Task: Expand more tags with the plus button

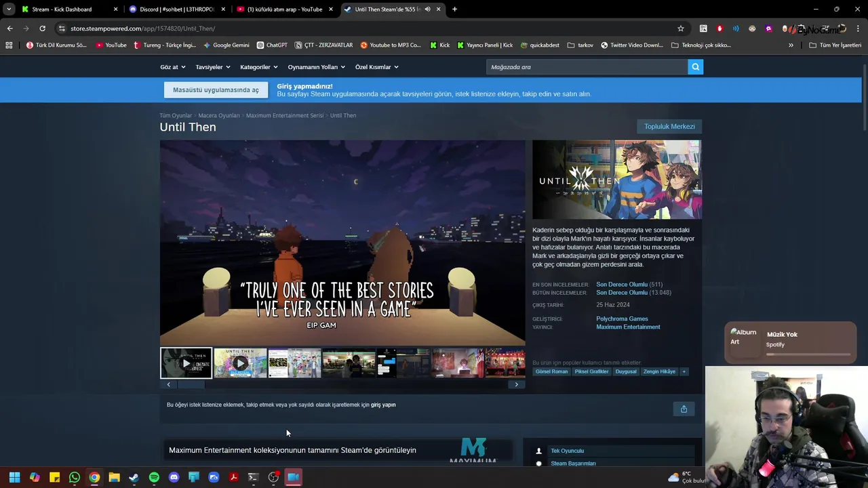Action: [684, 371]
